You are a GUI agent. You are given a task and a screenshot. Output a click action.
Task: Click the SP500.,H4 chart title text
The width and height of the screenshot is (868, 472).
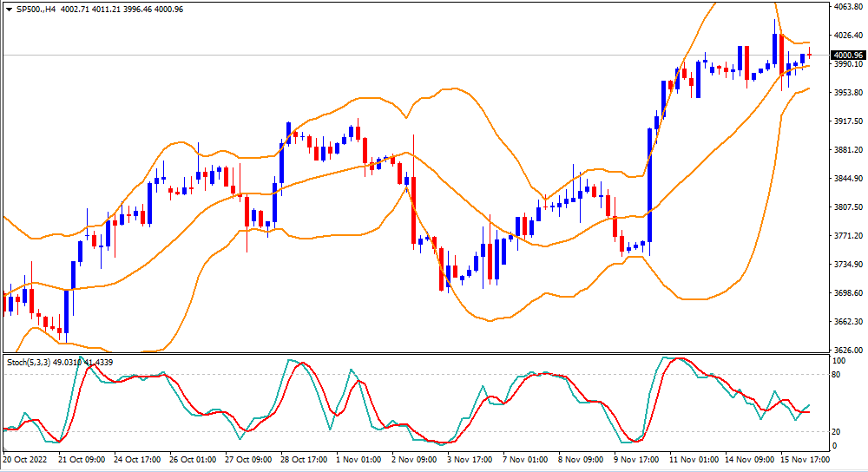coord(36,10)
